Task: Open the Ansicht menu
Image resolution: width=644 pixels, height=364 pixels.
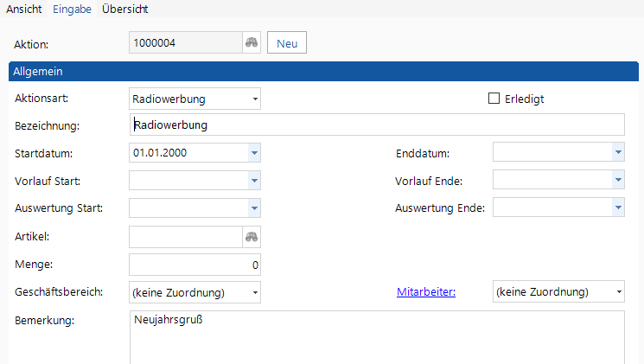Action: coord(24,9)
